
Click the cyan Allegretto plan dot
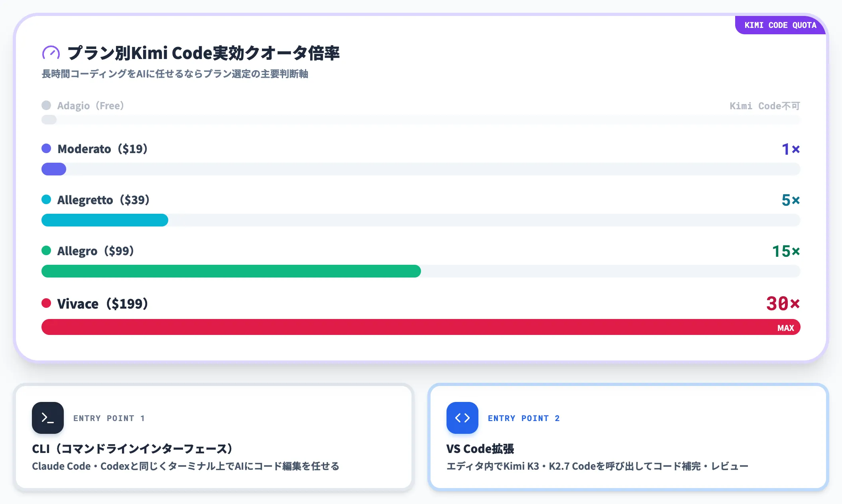pos(46,199)
